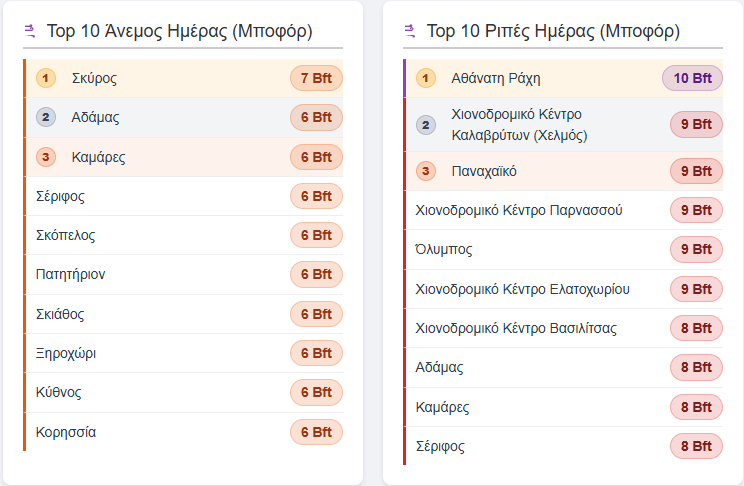Click the 9 Bft badge for Παναχαϊκό
The image size is (744, 486).
tap(696, 171)
